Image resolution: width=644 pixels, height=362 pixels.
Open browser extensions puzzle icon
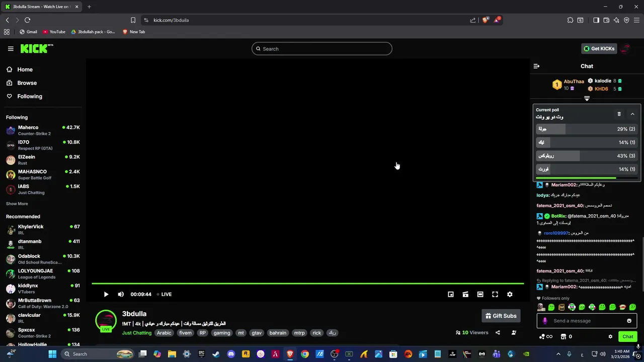(x=570, y=20)
